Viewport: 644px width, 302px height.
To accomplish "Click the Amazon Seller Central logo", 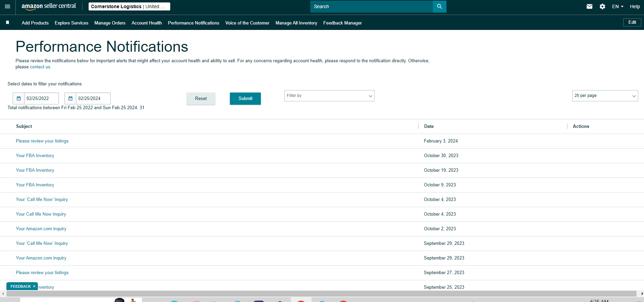I will point(49,6).
